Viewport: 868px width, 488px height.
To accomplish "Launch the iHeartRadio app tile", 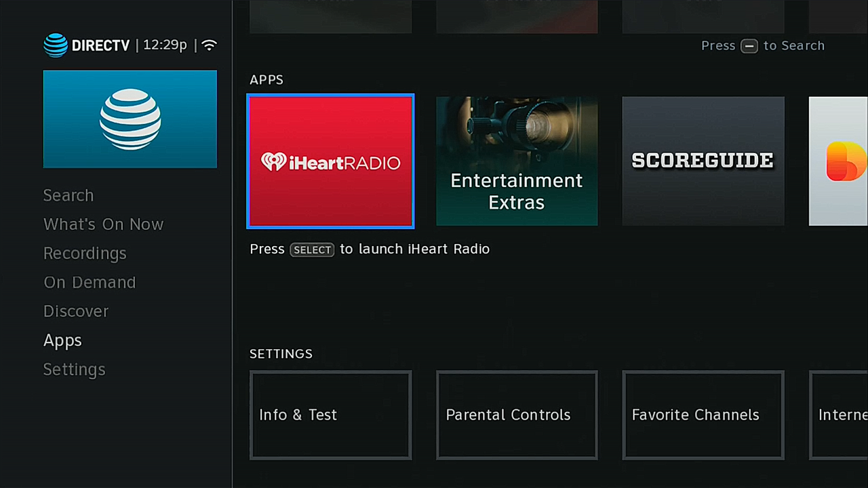I will pos(330,161).
